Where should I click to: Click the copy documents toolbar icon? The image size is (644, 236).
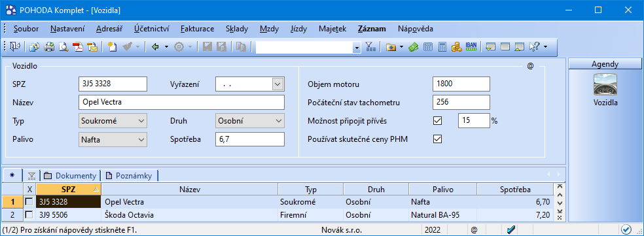pos(35,47)
